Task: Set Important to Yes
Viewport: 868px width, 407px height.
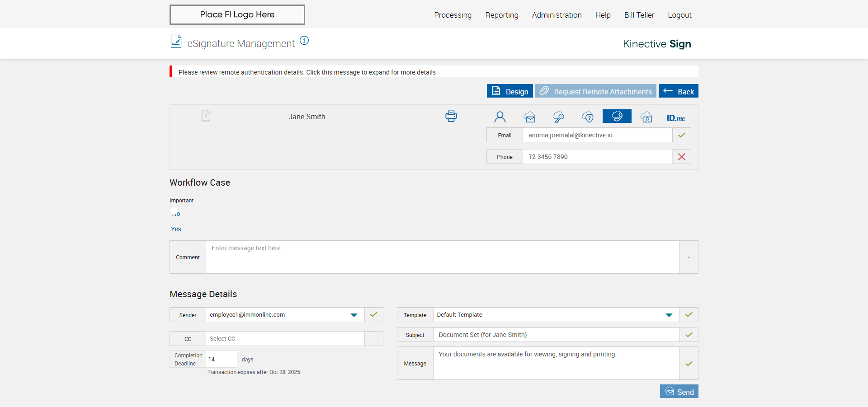Action: [176, 229]
